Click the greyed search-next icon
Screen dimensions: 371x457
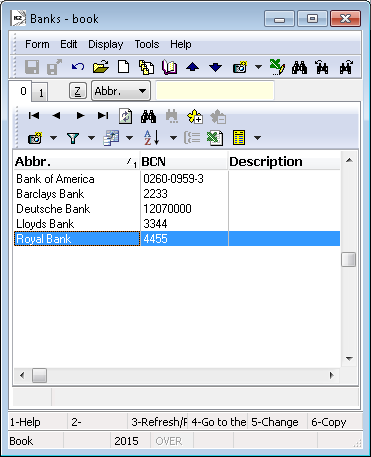coord(172,117)
